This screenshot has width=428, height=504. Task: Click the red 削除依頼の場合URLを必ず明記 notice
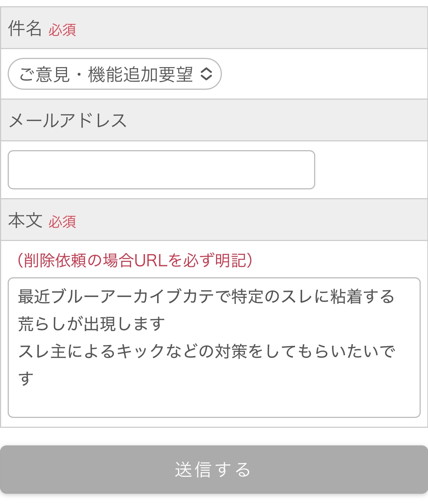(135, 260)
